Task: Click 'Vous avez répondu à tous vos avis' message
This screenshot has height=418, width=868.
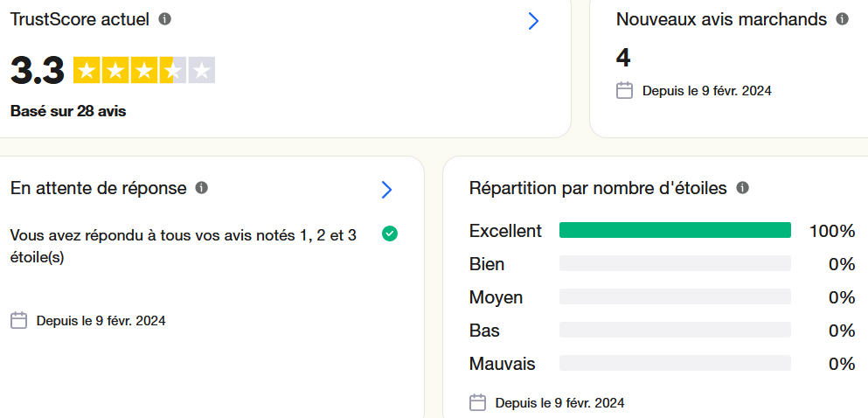Action: tap(183, 246)
